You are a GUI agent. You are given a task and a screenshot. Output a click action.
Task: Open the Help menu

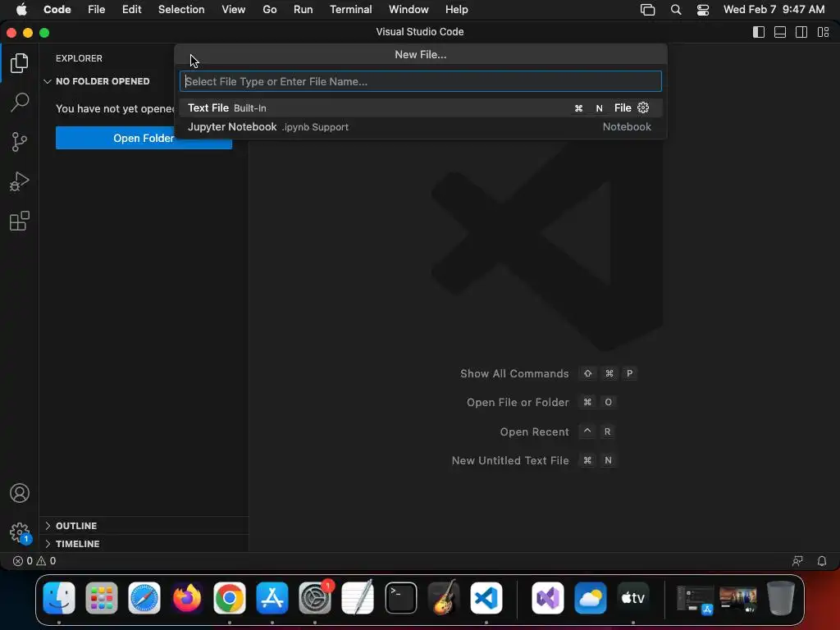[x=456, y=10]
